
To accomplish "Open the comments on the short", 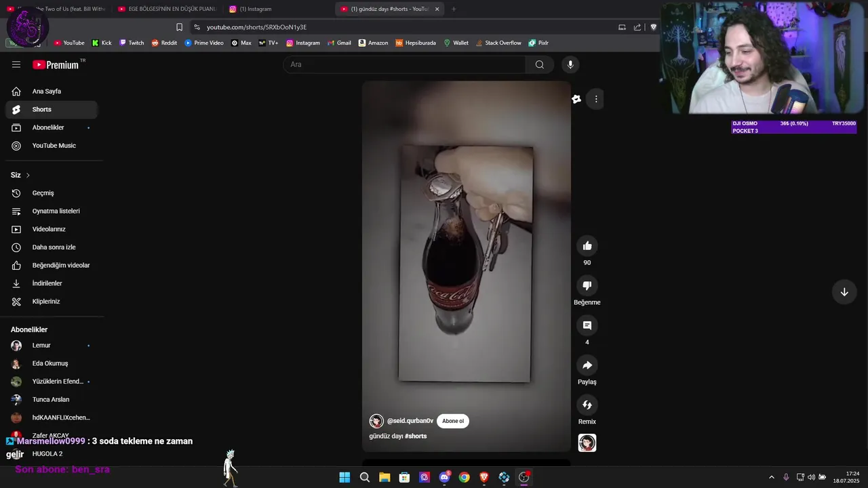I will (x=587, y=325).
